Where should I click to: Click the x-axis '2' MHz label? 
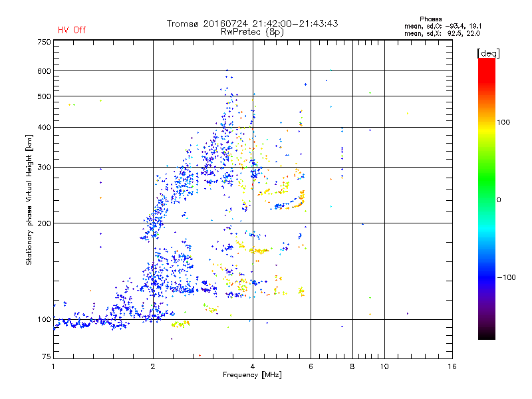(x=153, y=366)
